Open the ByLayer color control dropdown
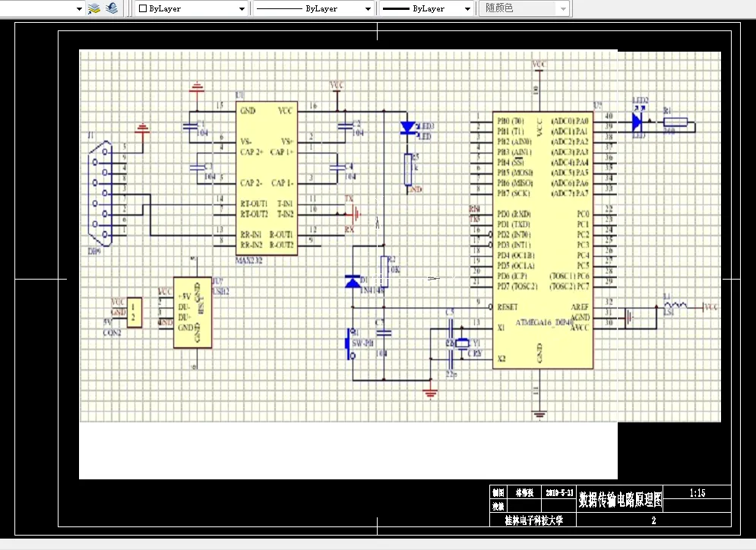The width and height of the screenshot is (756, 550). click(x=242, y=8)
